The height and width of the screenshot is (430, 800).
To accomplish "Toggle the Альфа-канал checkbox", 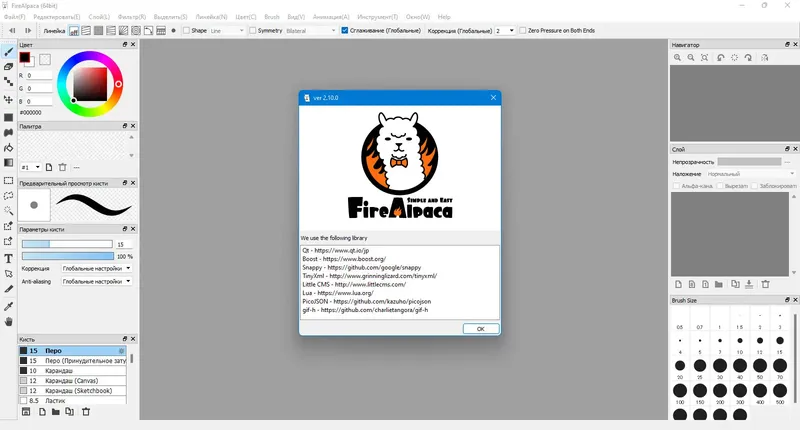I will pos(676,186).
